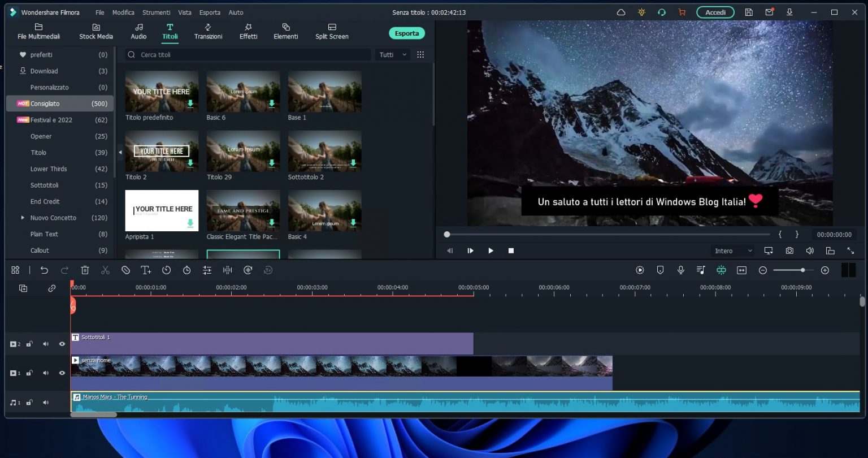
Task: Select the Apripista 1 title thumbnail
Action: pos(162,210)
